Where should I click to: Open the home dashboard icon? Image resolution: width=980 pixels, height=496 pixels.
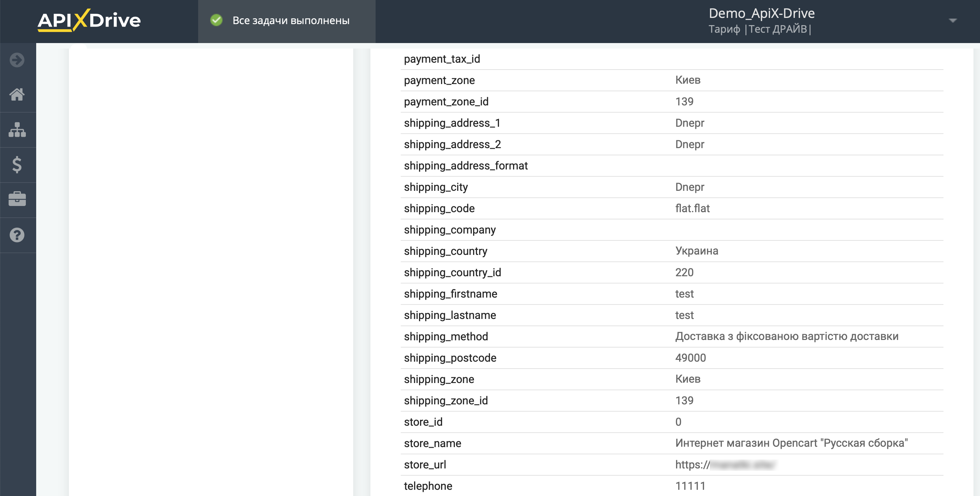(17, 94)
